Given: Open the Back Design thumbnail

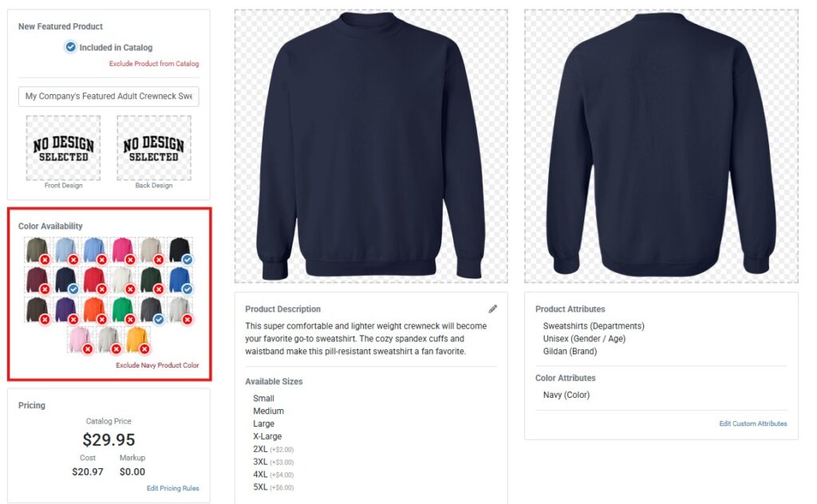Looking at the screenshot, I should (x=154, y=148).
